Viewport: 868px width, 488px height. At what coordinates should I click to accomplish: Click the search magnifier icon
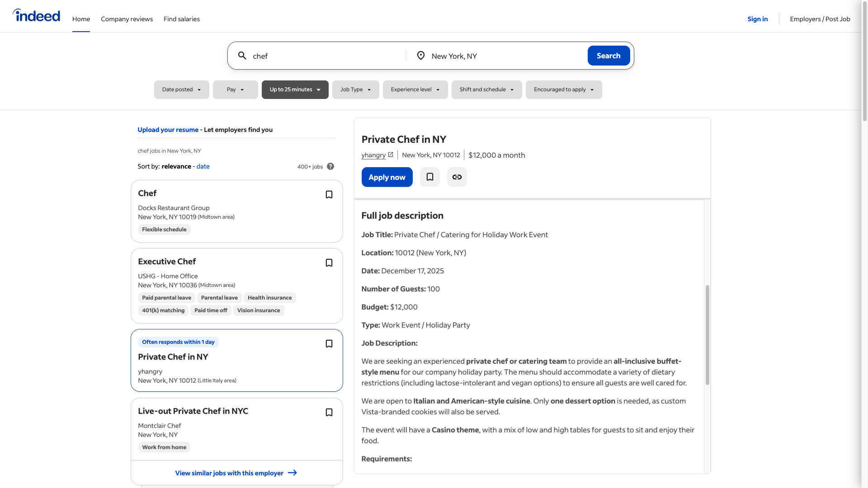tap(242, 56)
